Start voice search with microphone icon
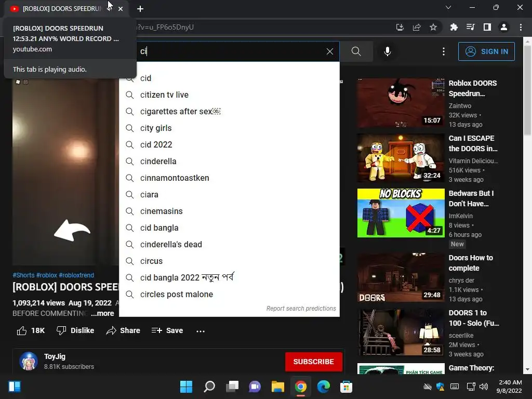This screenshot has height=399, width=532. 388,51
